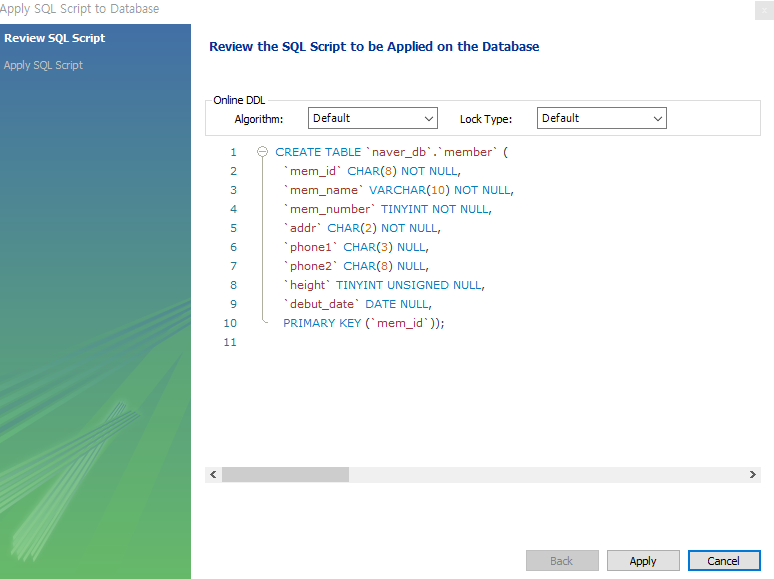Click line number 11 in the gutter
The height and width of the screenshot is (579, 774).
click(x=230, y=342)
